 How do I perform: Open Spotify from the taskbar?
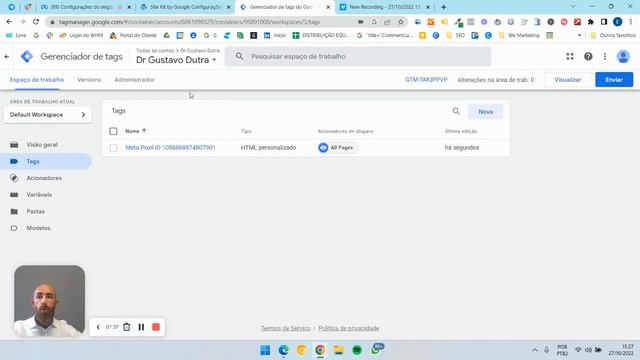(357, 350)
